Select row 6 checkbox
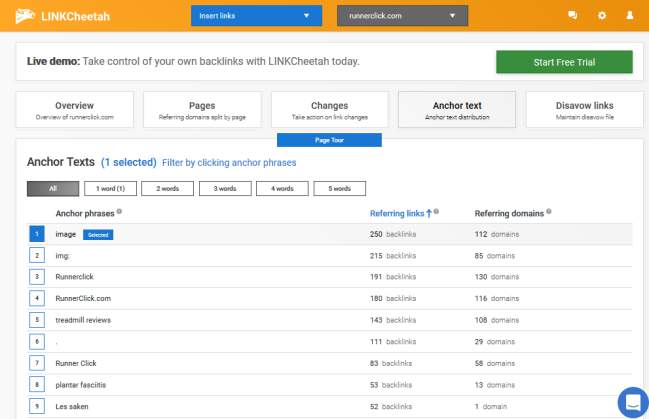Viewport: 649px width, 419px height. click(x=37, y=341)
